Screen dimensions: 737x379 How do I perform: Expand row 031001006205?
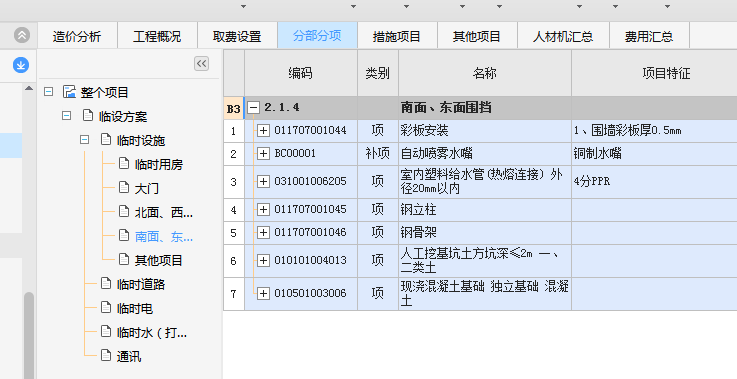coord(263,182)
